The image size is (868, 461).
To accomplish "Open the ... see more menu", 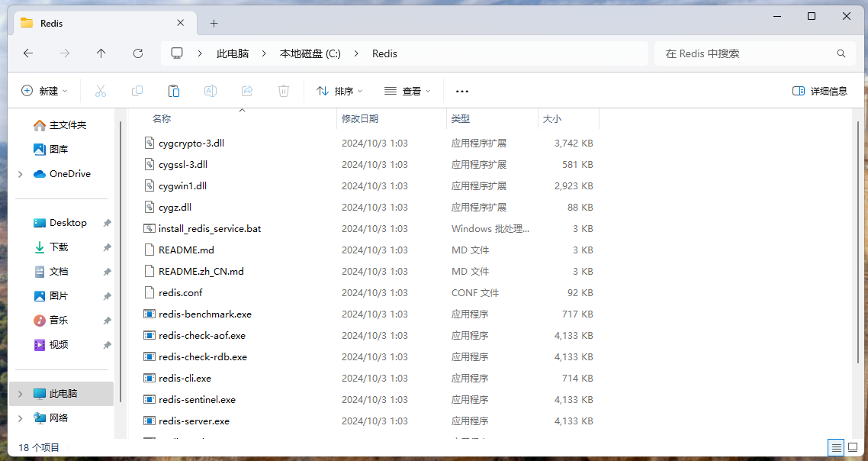I will [x=461, y=90].
